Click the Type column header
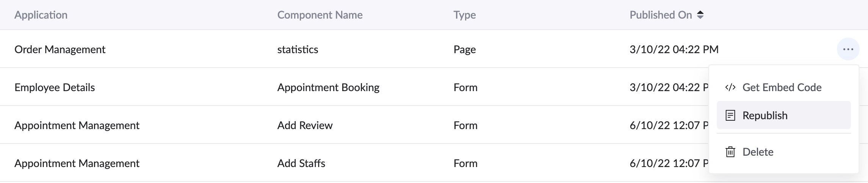Viewport: 868px width, 183px height. pyautogui.click(x=464, y=15)
